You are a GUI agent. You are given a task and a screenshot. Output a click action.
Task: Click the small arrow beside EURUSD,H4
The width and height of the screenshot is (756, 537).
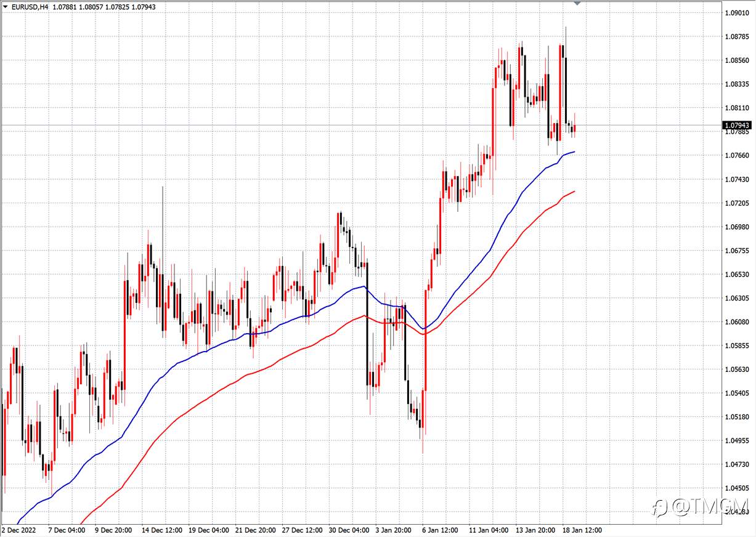click(x=6, y=7)
